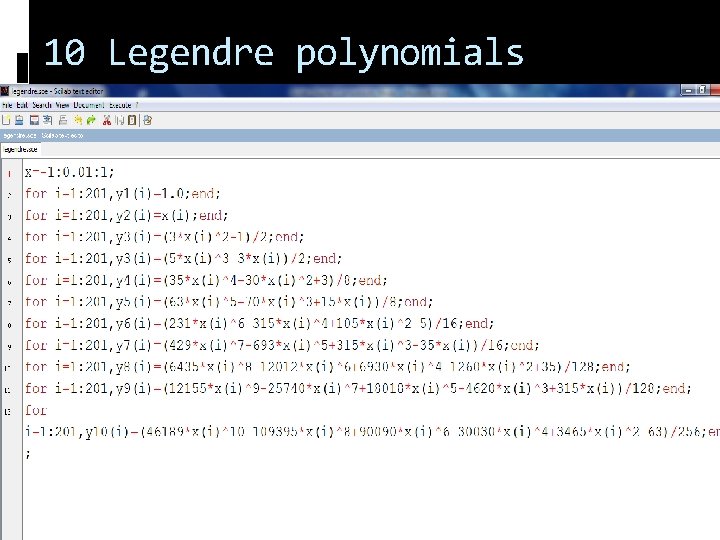Image resolution: width=720 pixels, height=540 pixels.
Task: Click the Save As toolbar icon
Action: point(47,120)
